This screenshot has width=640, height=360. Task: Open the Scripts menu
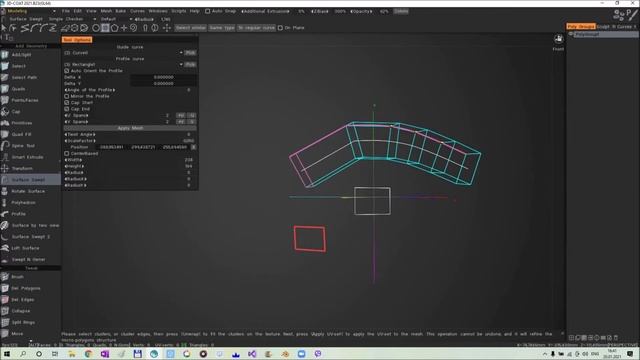coord(179,11)
